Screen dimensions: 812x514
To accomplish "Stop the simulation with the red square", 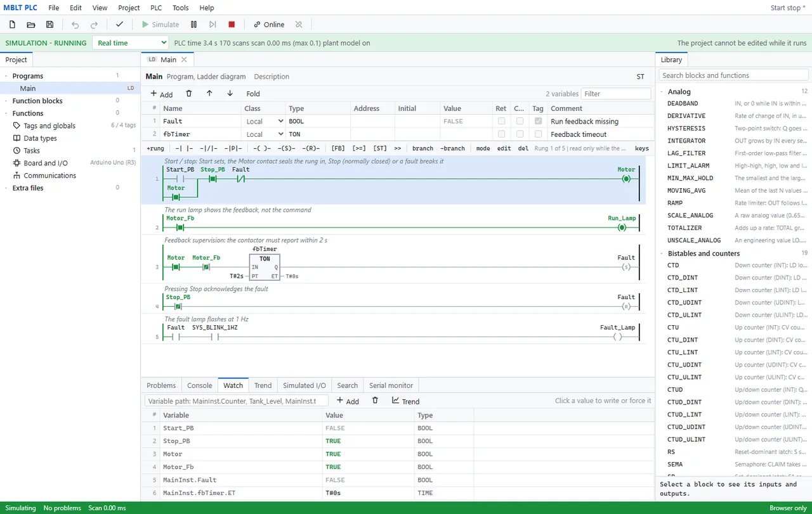I will coord(232,25).
